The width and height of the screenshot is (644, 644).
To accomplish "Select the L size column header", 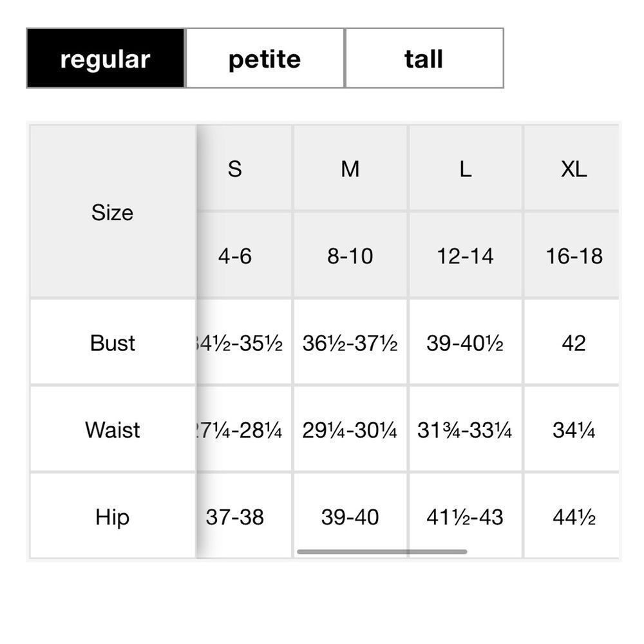I will (x=466, y=168).
